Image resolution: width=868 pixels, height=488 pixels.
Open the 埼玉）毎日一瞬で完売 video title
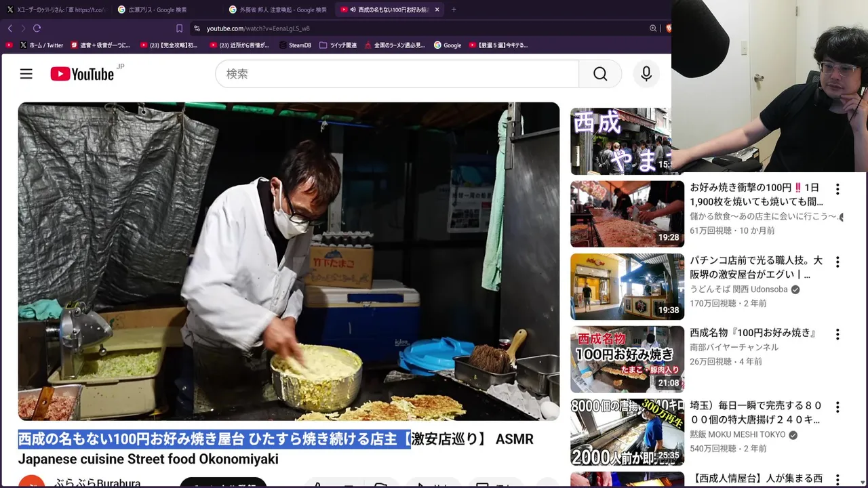756,412
